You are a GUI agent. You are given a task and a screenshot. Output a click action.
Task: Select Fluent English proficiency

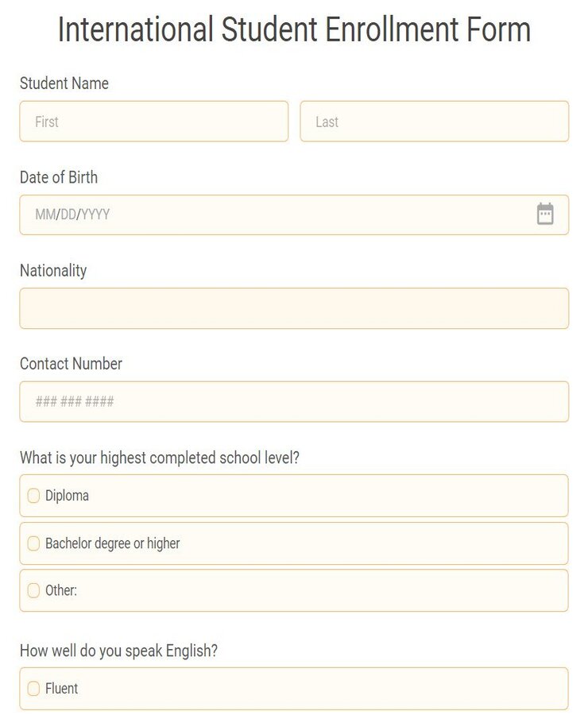click(33, 688)
